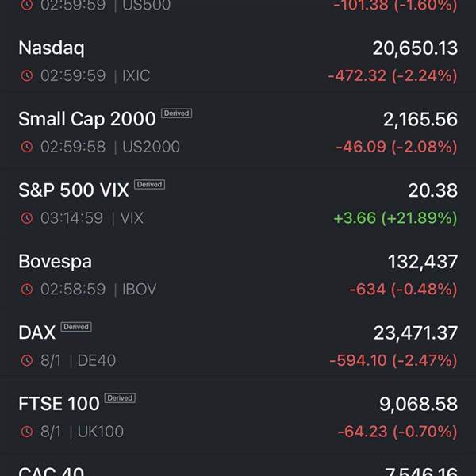Image resolution: width=476 pixels, height=476 pixels.
Task: Tap the Derived badge beside Small Cap 2000
Action: pyautogui.click(x=176, y=113)
